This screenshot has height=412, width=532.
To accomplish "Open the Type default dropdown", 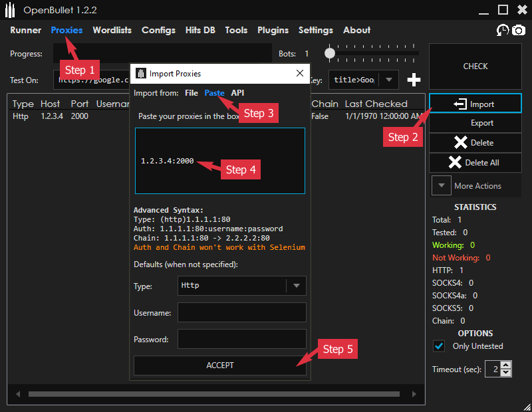I will pyautogui.click(x=296, y=286).
